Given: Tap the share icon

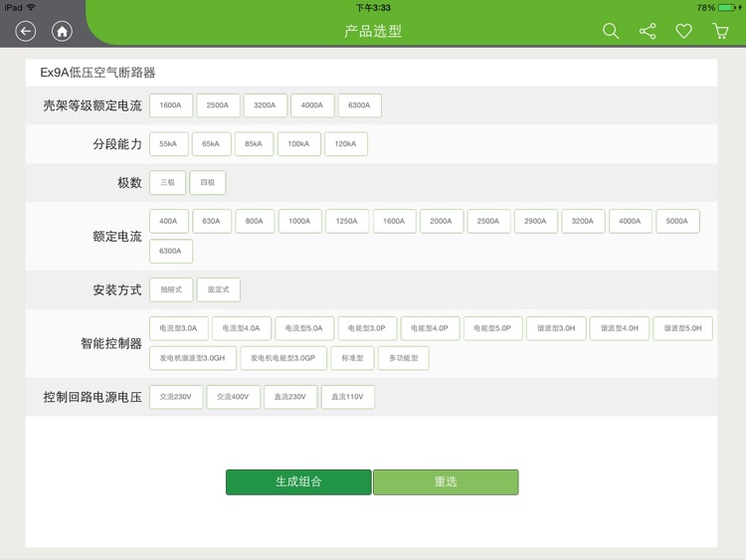Looking at the screenshot, I should coord(648,32).
